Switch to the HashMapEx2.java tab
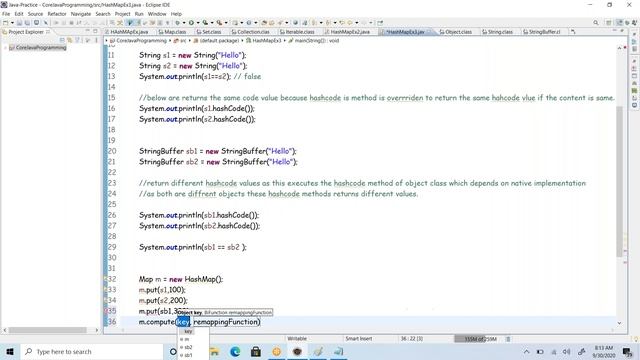The width and height of the screenshot is (640, 360). pos(350,31)
